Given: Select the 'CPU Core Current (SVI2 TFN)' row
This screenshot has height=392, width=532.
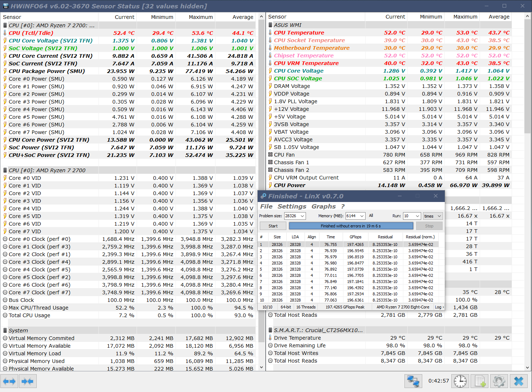Looking at the screenshot, I should (x=129, y=56).
